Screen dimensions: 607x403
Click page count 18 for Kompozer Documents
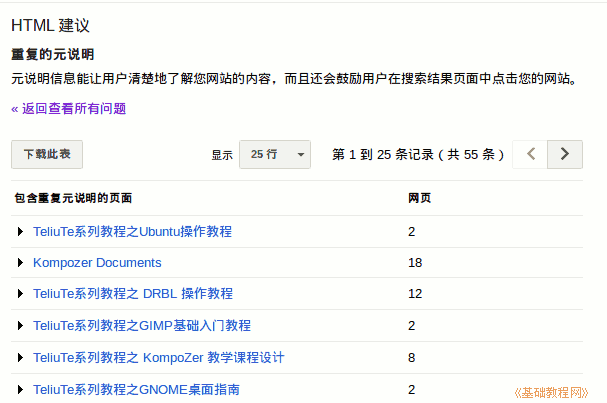415,262
